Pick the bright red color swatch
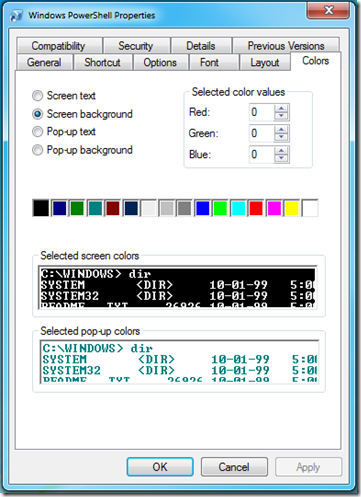The image size is (361, 497). pyautogui.click(x=256, y=208)
